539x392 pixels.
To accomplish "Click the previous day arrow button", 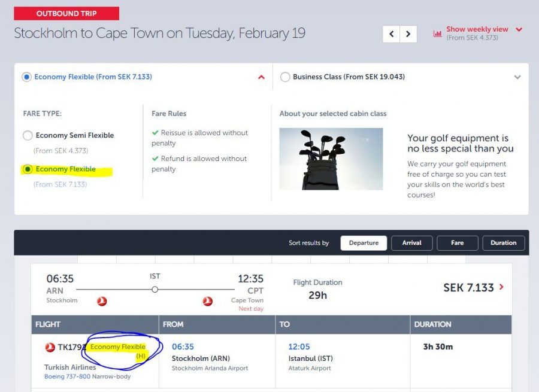I will pos(392,34).
